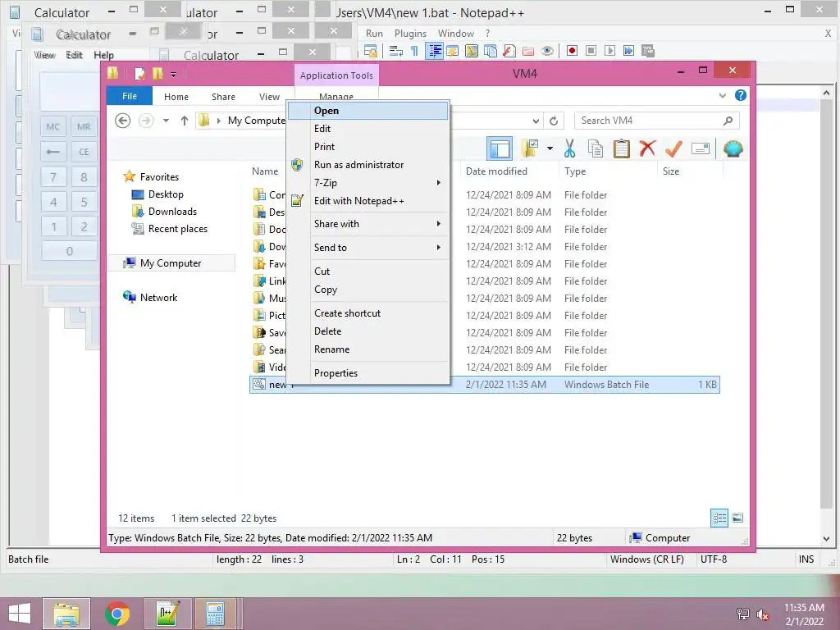Open the recent locations dropdown arrow
Viewport: 840px width, 630px height.
tap(166, 121)
